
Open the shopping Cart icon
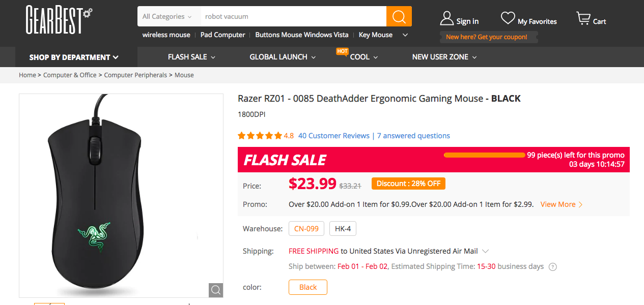pos(583,19)
